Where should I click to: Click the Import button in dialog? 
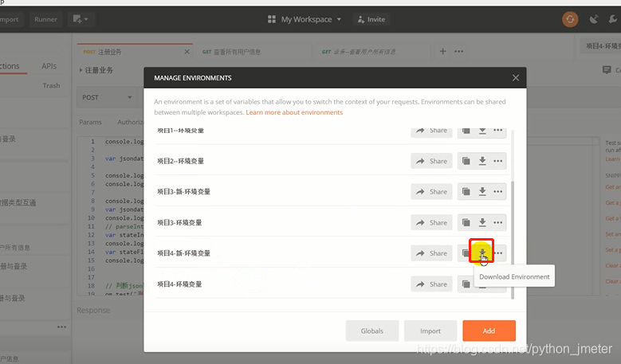(430, 331)
